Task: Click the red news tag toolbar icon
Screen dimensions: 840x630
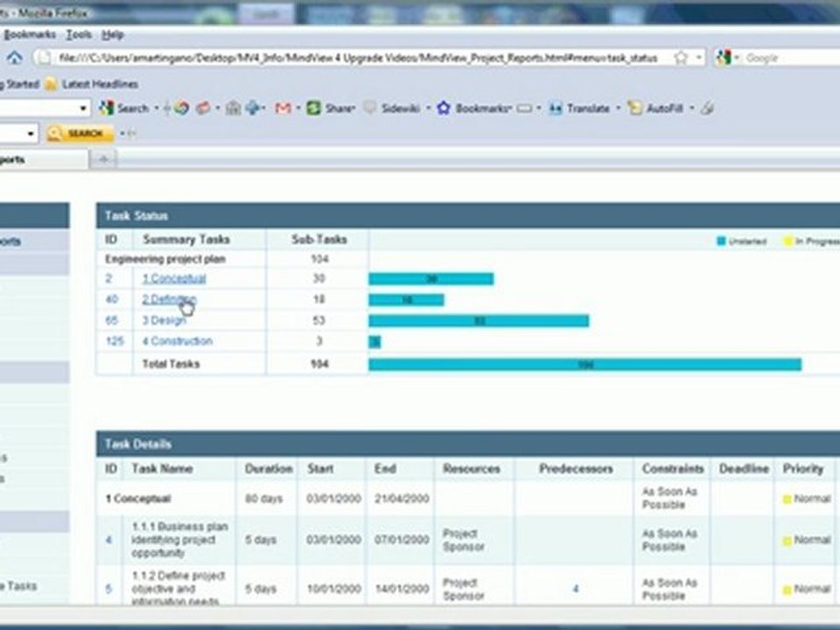Action: pos(203,108)
